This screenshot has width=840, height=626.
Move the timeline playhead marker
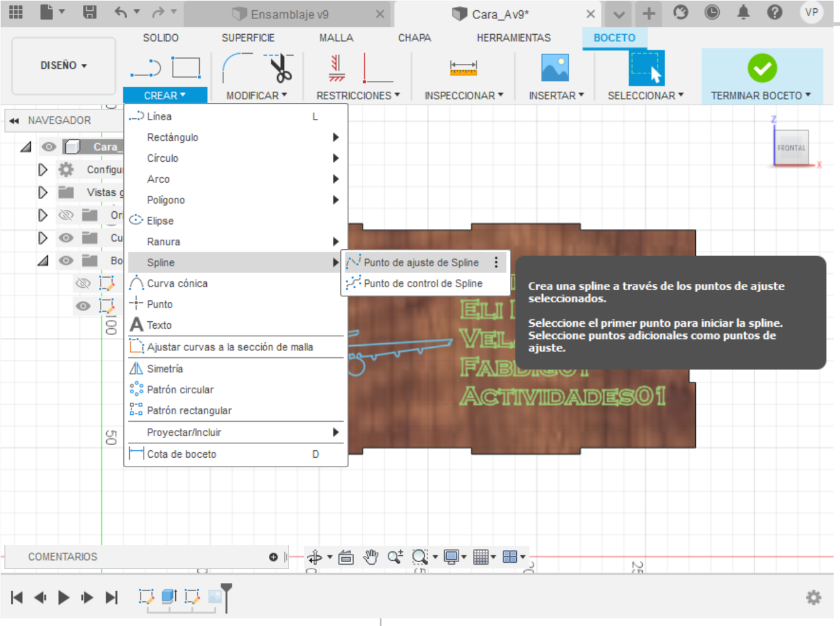226,597
